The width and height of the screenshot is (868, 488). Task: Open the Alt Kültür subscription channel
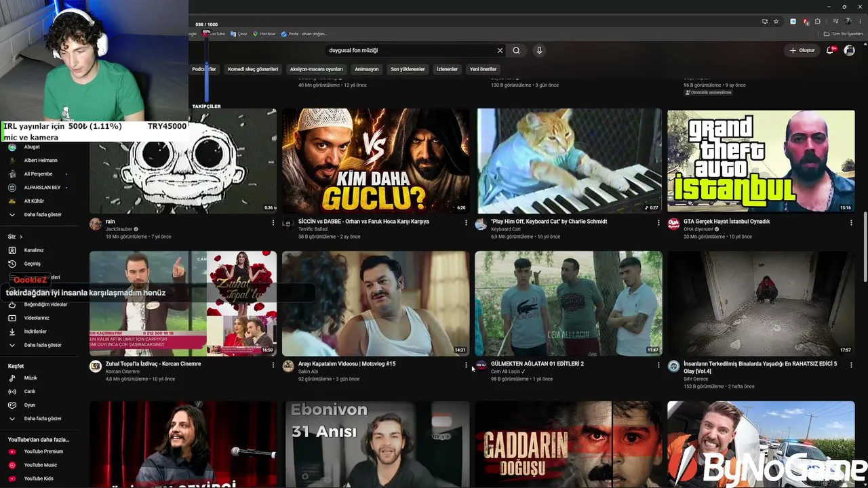pos(39,201)
